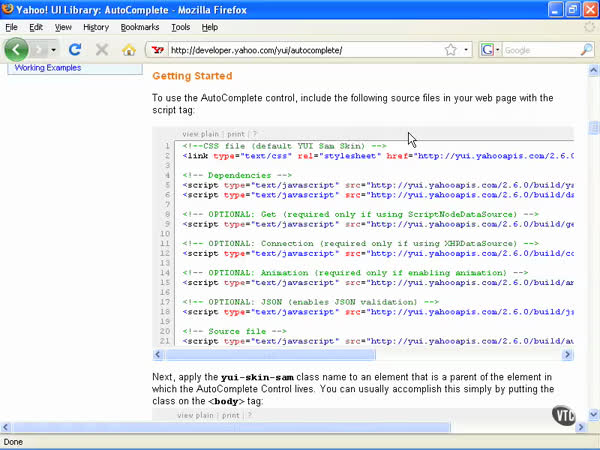This screenshot has width=600, height=450.
Task: Click the code block horizontal scrollbar
Action: pos(270,354)
